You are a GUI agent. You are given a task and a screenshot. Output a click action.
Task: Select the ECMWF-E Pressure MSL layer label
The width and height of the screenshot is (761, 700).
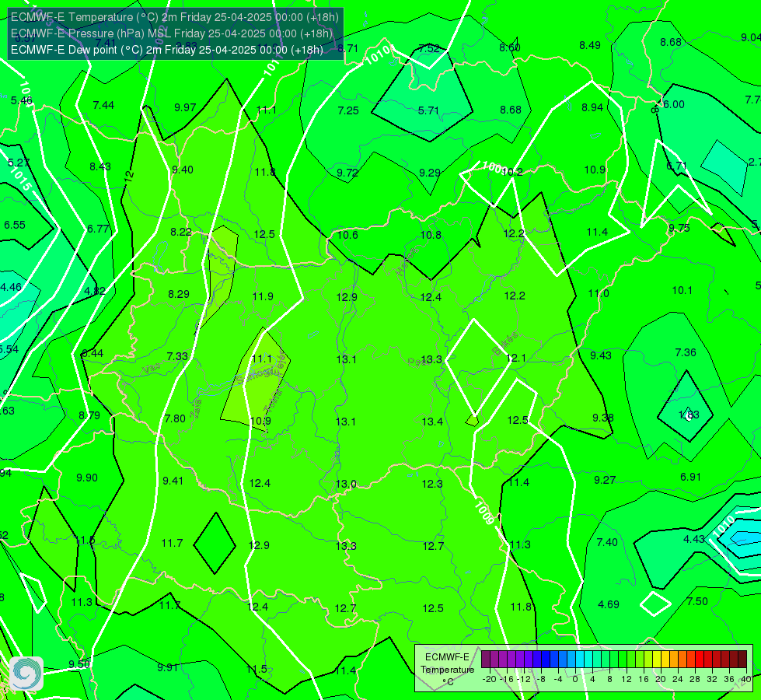coord(171,33)
